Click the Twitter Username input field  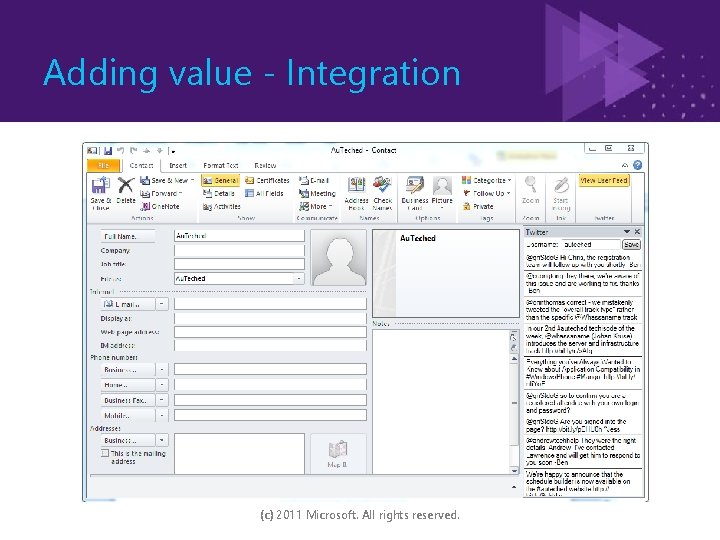[591, 245]
